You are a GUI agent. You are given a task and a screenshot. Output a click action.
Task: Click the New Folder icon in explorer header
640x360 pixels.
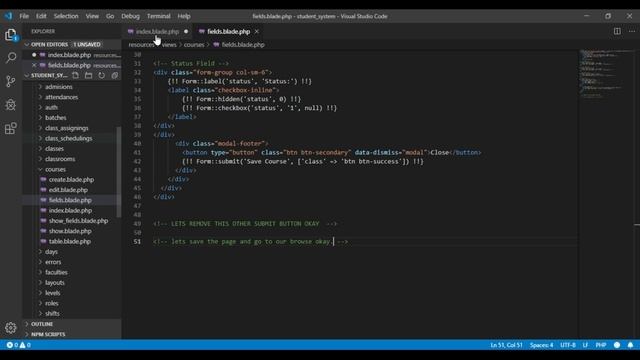[89, 75]
